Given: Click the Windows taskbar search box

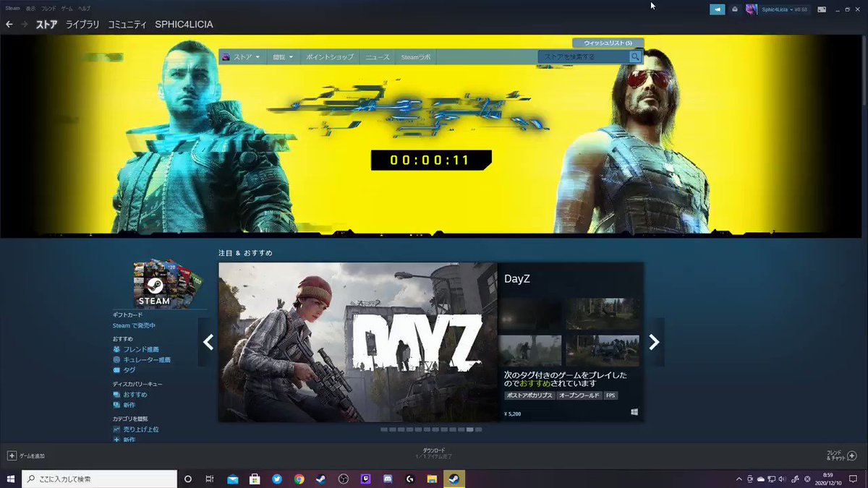Looking at the screenshot, I should (100, 479).
